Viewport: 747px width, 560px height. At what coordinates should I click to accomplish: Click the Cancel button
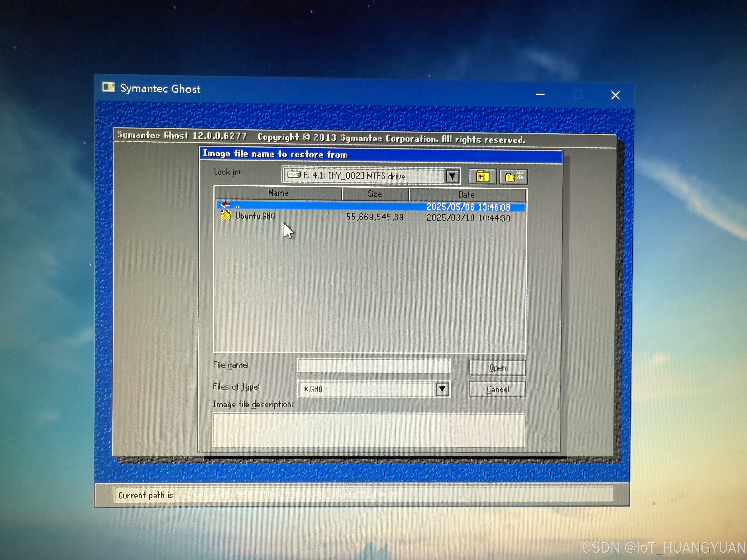(x=497, y=389)
